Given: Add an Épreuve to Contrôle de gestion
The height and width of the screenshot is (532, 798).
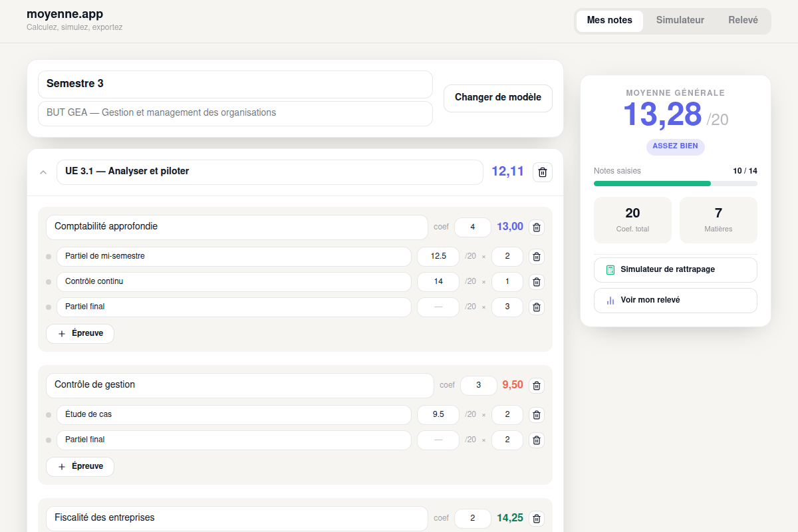Looking at the screenshot, I should pyautogui.click(x=80, y=467).
